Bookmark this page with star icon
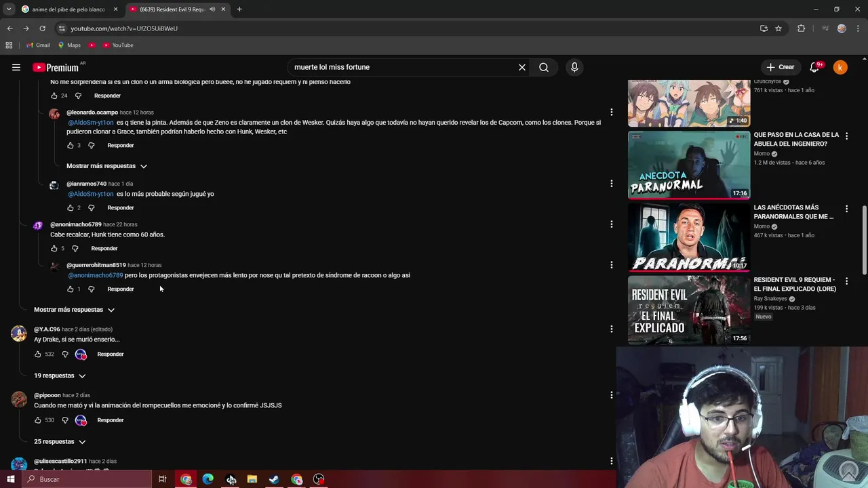Image resolution: width=868 pixels, height=488 pixels. tap(778, 28)
